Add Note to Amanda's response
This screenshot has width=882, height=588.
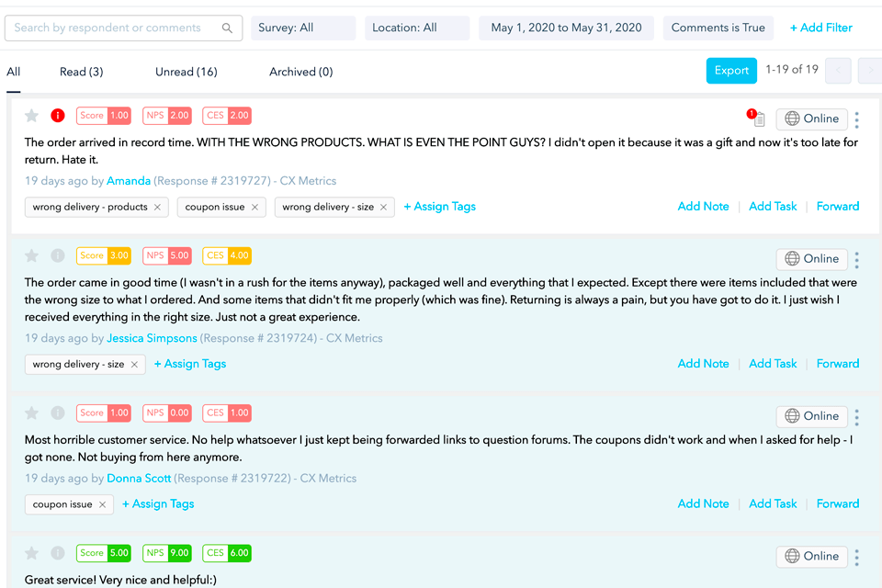point(703,207)
